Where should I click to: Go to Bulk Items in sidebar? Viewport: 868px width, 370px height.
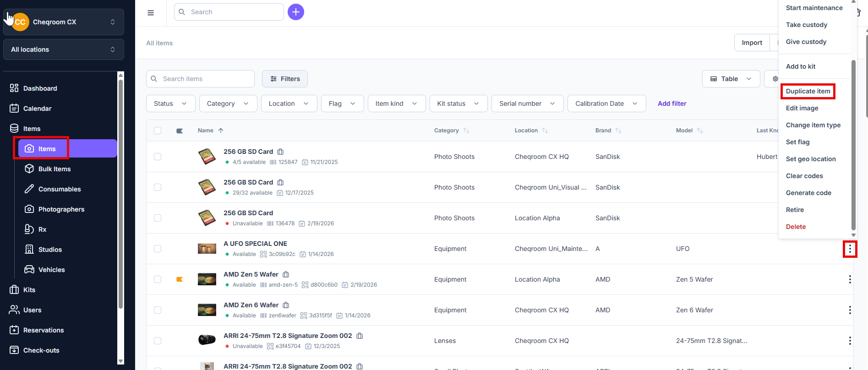tap(55, 169)
